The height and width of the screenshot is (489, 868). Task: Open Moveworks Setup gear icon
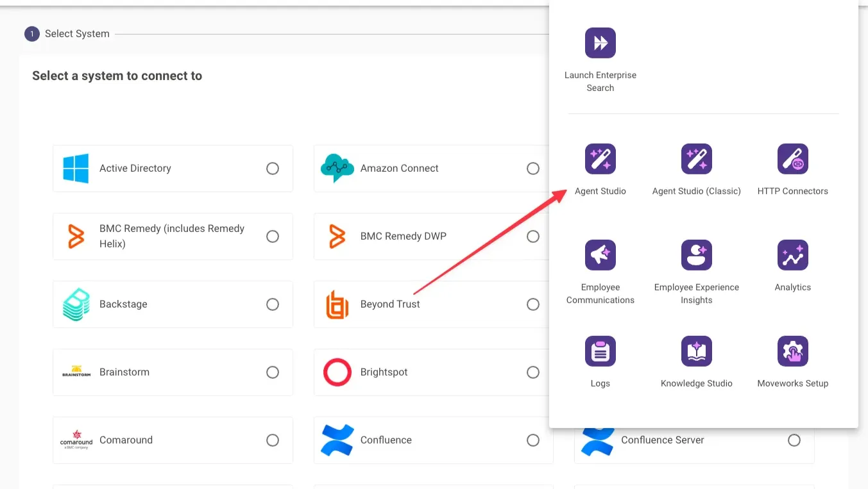click(793, 351)
